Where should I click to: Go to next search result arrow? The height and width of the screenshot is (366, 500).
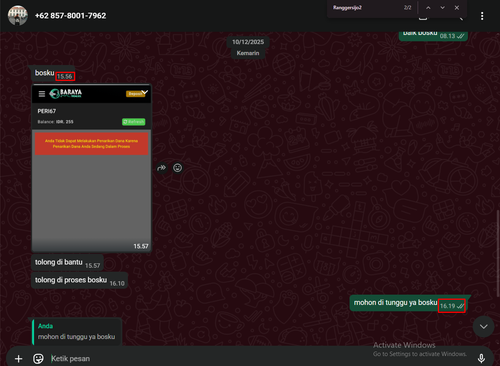tap(442, 8)
